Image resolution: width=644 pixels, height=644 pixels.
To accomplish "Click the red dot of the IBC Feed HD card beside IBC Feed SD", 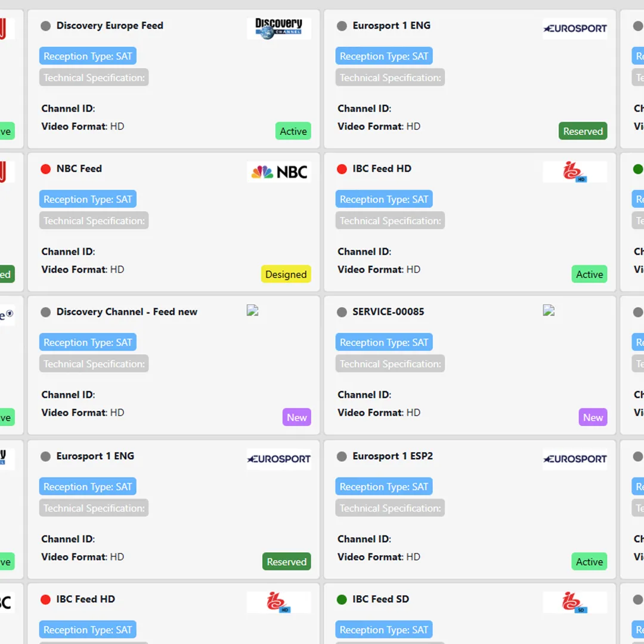I will pyautogui.click(x=45, y=600).
